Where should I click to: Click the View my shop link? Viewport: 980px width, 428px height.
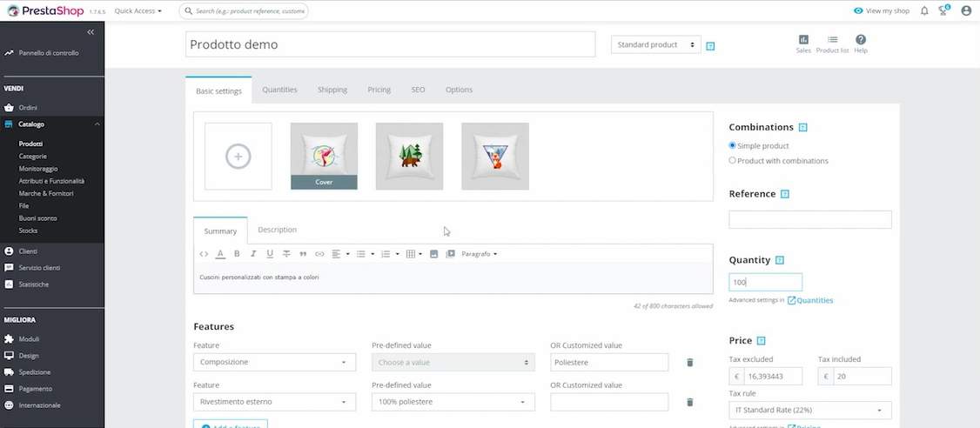tap(881, 11)
